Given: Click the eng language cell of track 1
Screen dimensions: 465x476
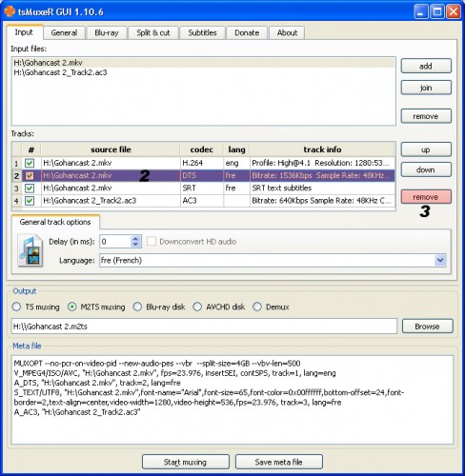Looking at the screenshot, I should click(x=236, y=163).
